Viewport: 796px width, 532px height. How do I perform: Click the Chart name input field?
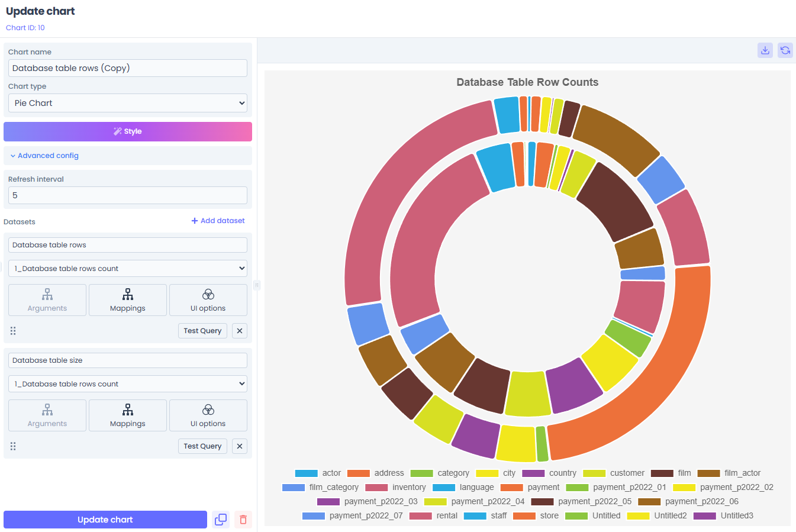(x=128, y=68)
